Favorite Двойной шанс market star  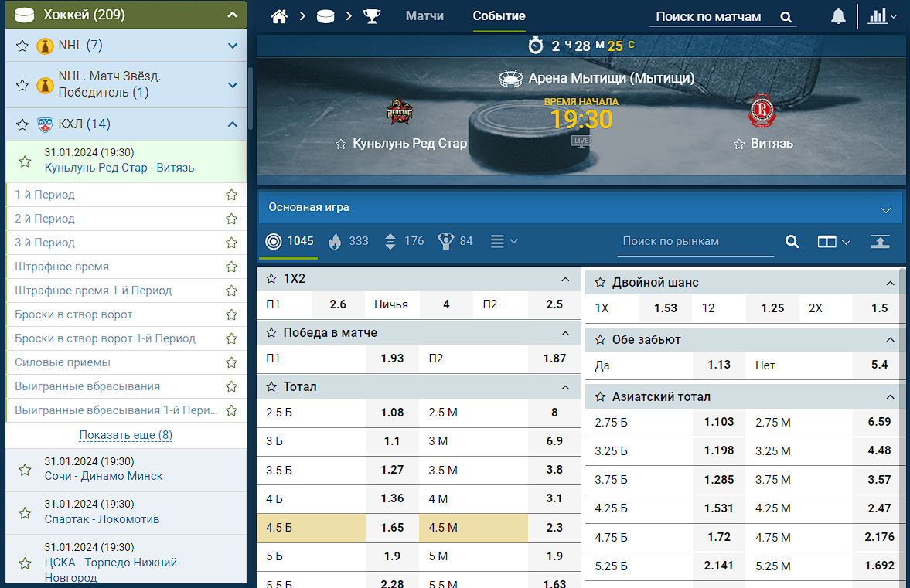pos(600,282)
